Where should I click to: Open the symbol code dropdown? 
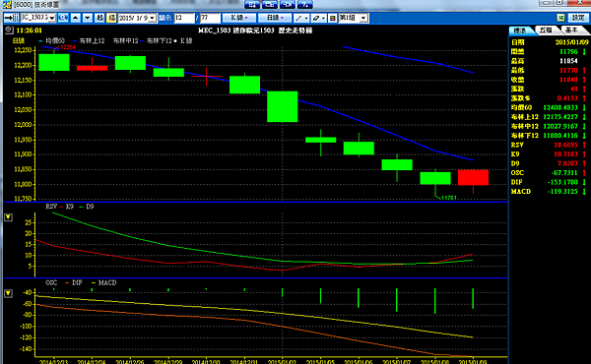[52, 18]
